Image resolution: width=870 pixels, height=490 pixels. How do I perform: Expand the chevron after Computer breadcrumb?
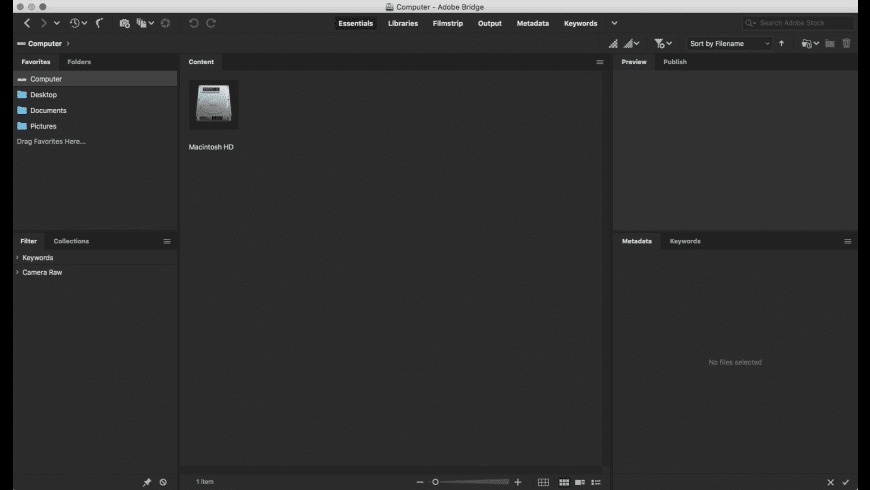tap(68, 43)
